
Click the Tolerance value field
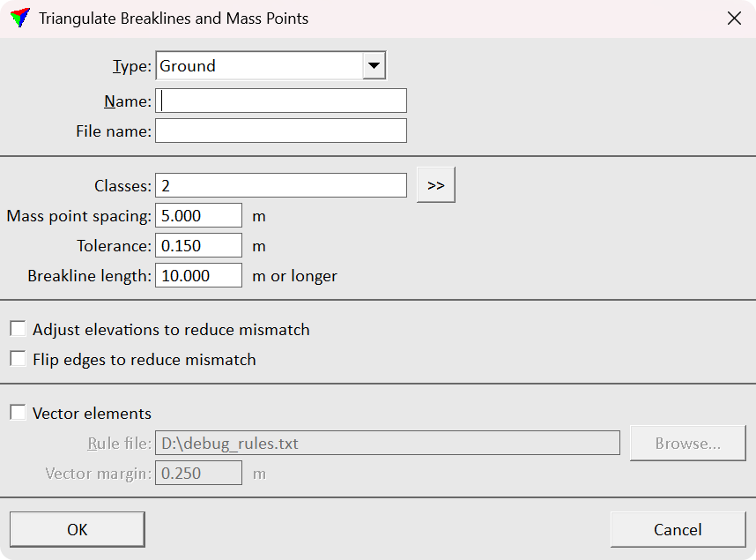point(198,246)
